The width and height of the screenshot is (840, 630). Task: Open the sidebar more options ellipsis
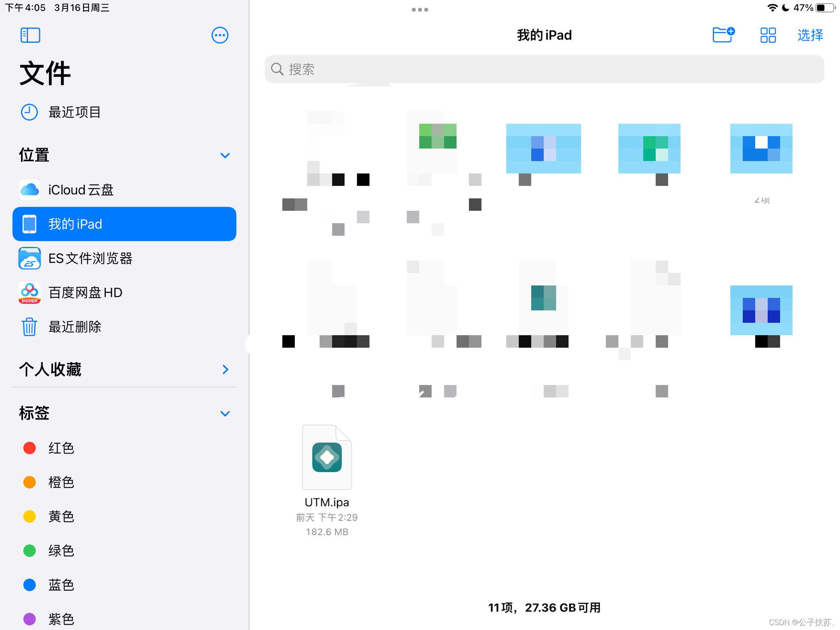coord(219,35)
